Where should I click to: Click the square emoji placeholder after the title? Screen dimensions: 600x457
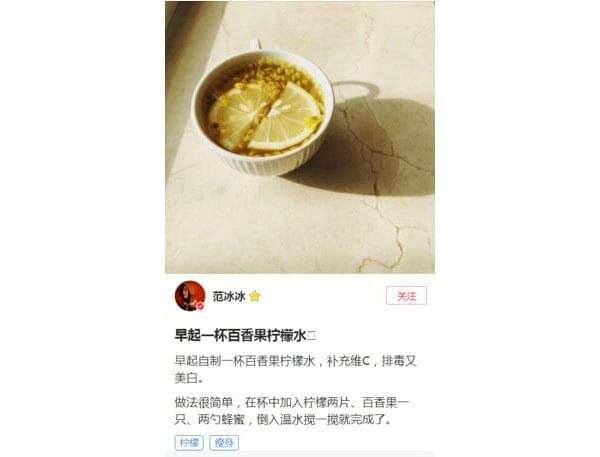[311, 336]
